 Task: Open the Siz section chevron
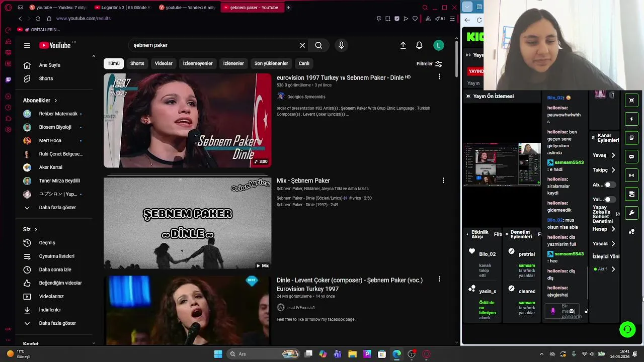tap(36, 229)
